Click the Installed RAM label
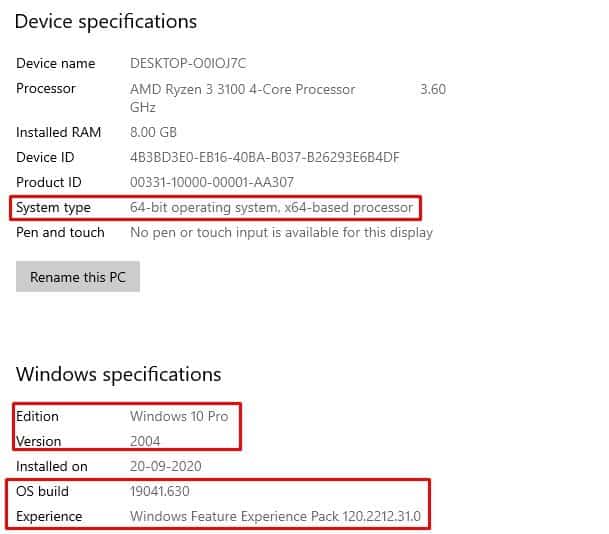Viewport: 609px width, 534px height. [58, 133]
